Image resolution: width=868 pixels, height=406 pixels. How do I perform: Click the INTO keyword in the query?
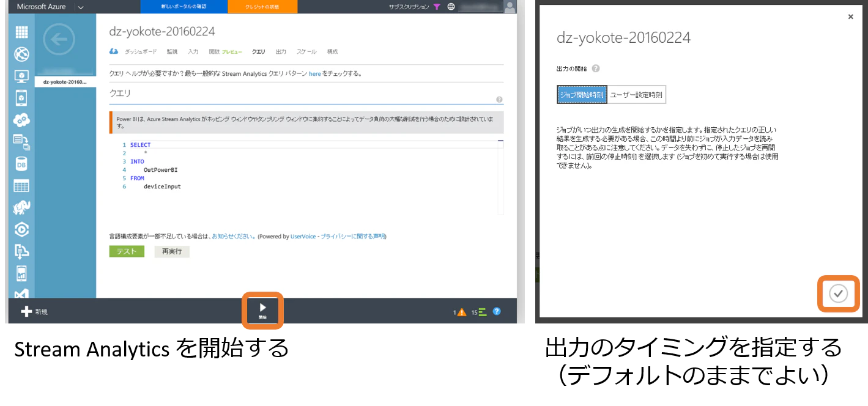tap(137, 162)
